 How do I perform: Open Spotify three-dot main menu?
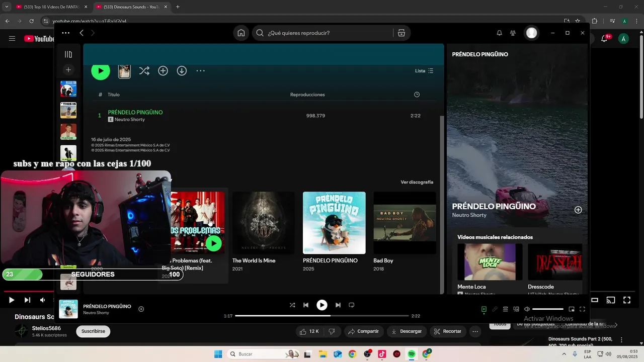coord(66,33)
